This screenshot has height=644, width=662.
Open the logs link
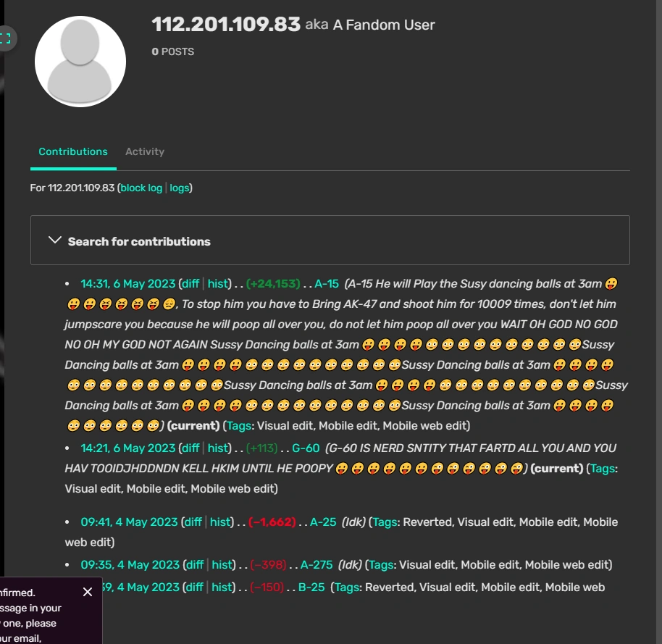pyautogui.click(x=179, y=188)
